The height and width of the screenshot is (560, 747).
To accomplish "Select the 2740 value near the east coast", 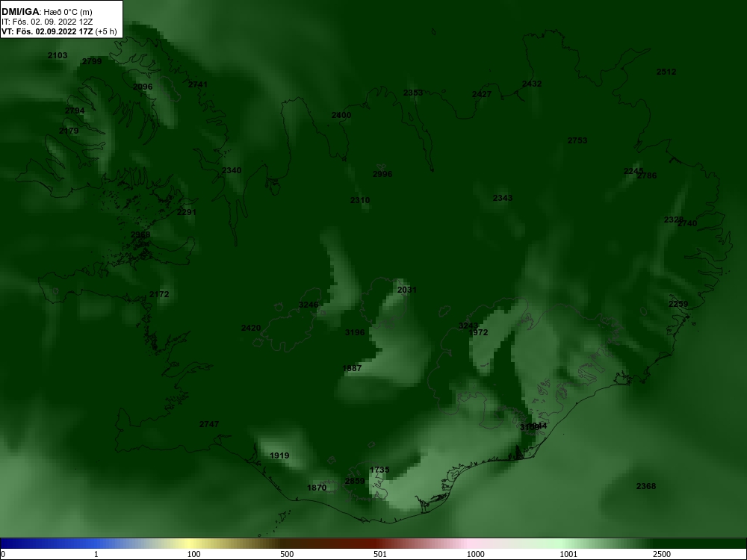I will [687, 223].
